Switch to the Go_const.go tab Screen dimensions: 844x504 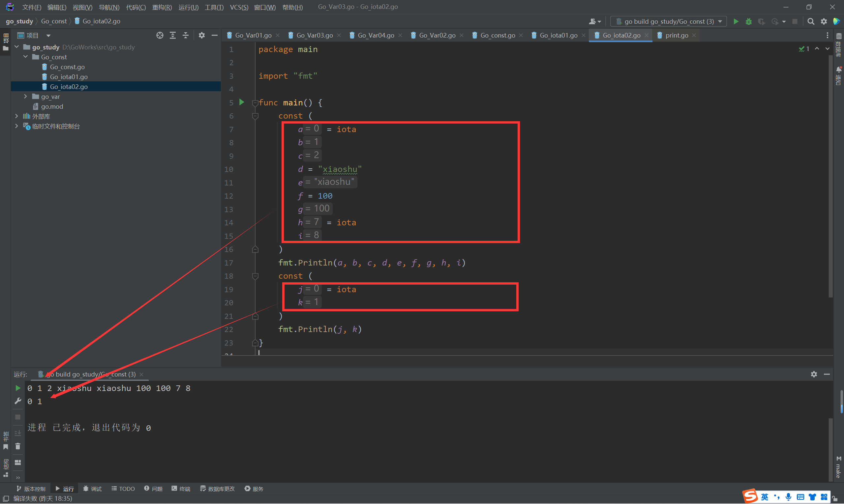[x=497, y=35]
